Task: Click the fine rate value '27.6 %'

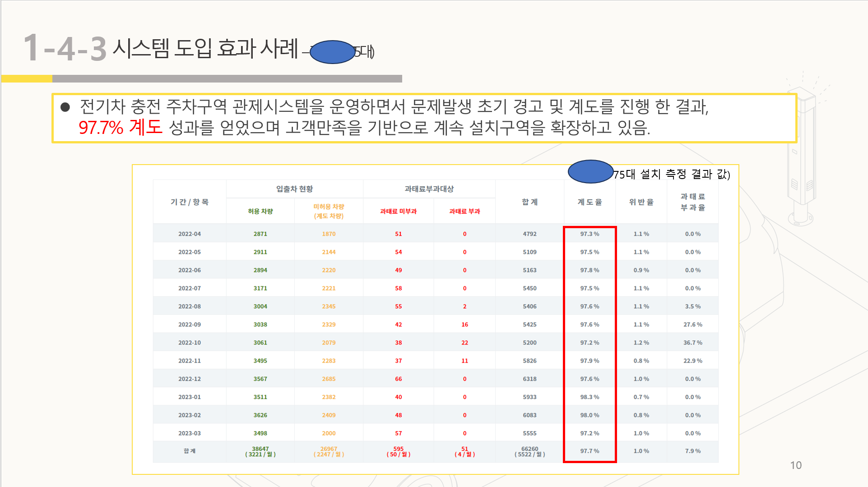Action: 693,325
